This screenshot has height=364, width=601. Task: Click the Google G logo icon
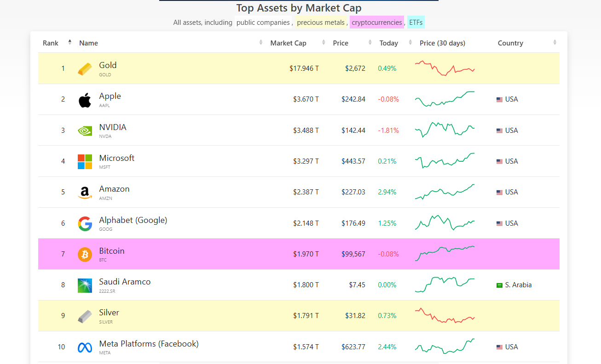click(85, 223)
